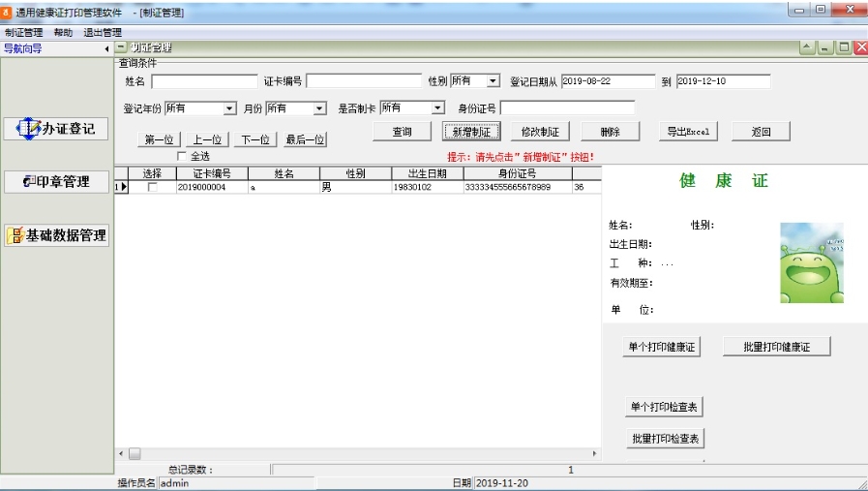
Task: Click the 证卡编号 column header
Action: click(x=212, y=173)
